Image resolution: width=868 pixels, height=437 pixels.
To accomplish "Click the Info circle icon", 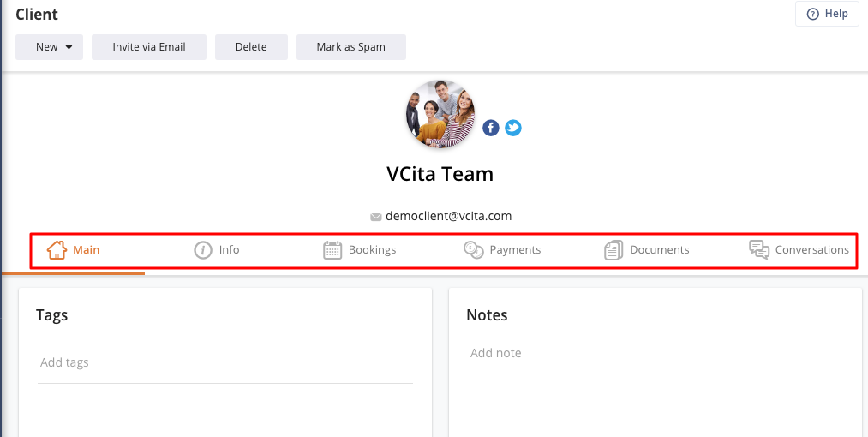I will pos(203,250).
